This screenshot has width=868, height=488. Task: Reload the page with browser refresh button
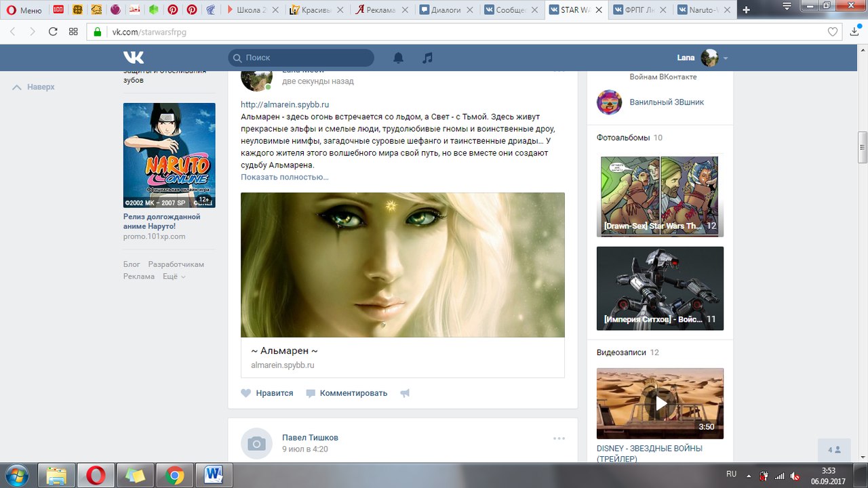click(53, 32)
